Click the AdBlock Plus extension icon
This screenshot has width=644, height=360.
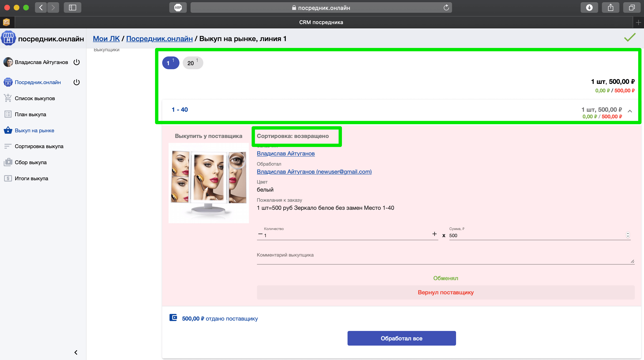[x=178, y=8]
